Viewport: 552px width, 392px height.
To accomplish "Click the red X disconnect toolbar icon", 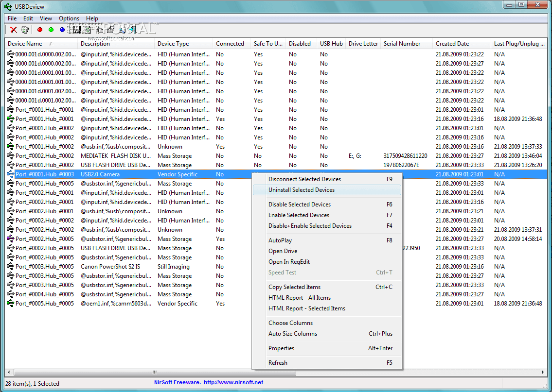I will 14,30.
